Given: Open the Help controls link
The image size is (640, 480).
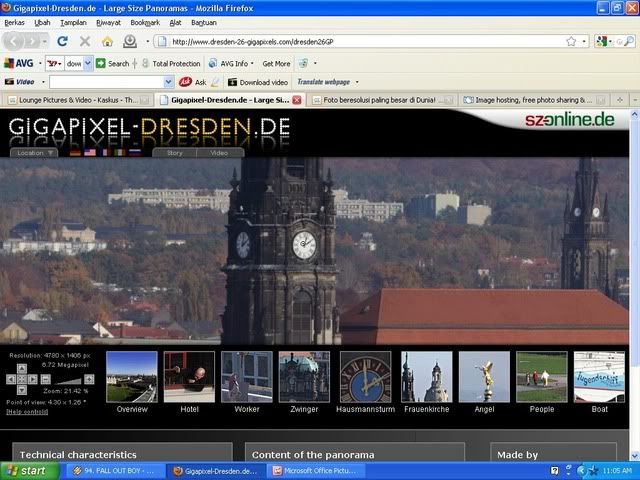Looking at the screenshot, I should coord(27,412).
